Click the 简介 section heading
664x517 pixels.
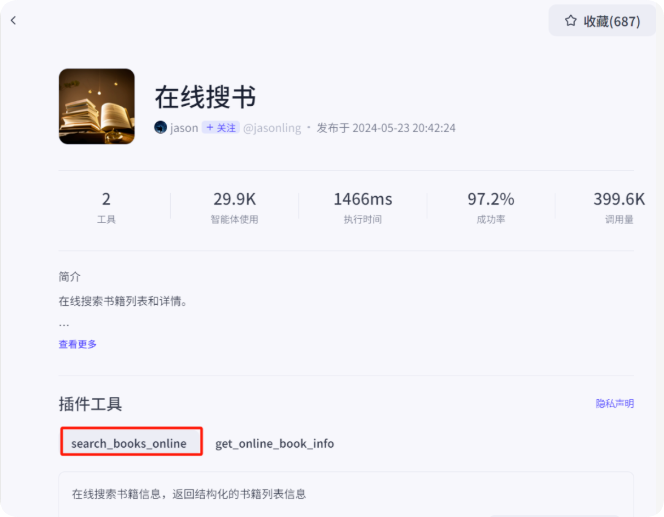click(x=69, y=277)
